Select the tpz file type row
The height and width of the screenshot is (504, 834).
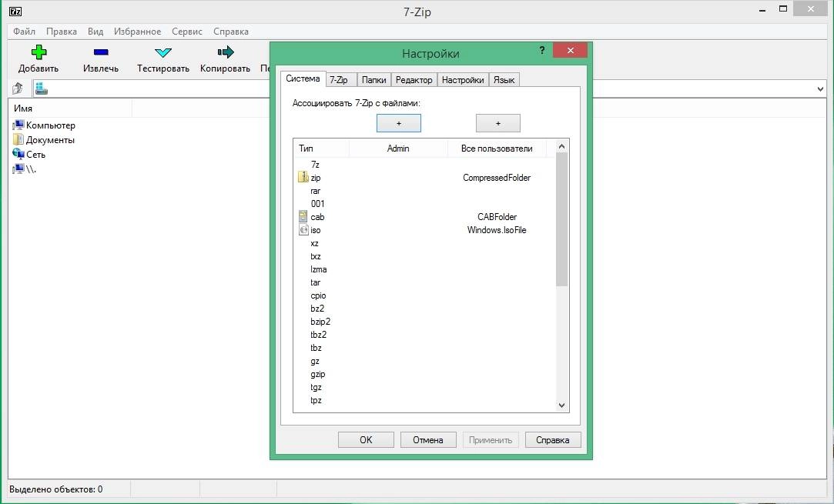click(424, 400)
